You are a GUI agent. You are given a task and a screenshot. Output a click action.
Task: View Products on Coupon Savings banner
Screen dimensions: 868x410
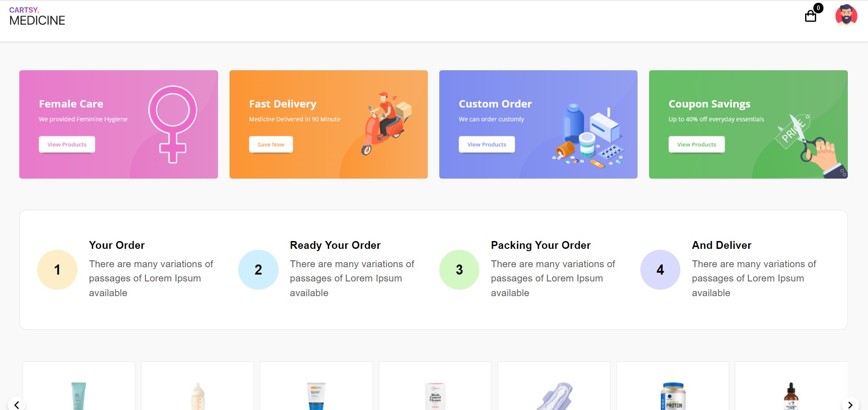tap(696, 144)
